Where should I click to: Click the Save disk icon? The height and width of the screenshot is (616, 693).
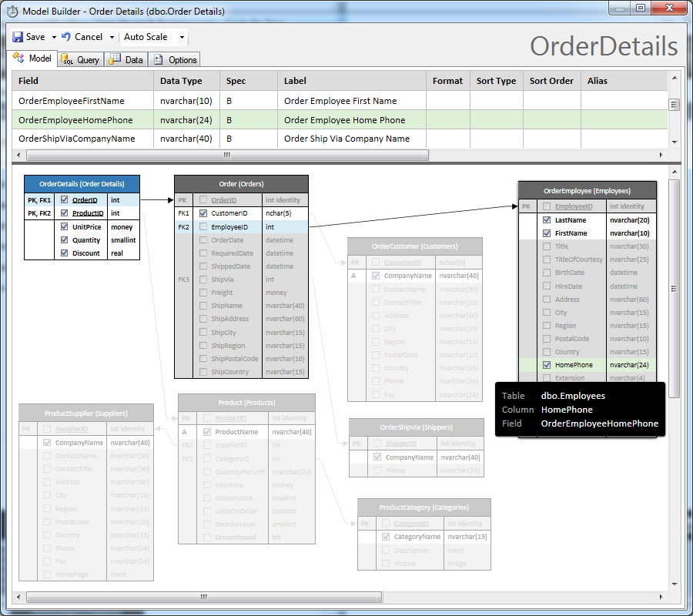point(18,37)
